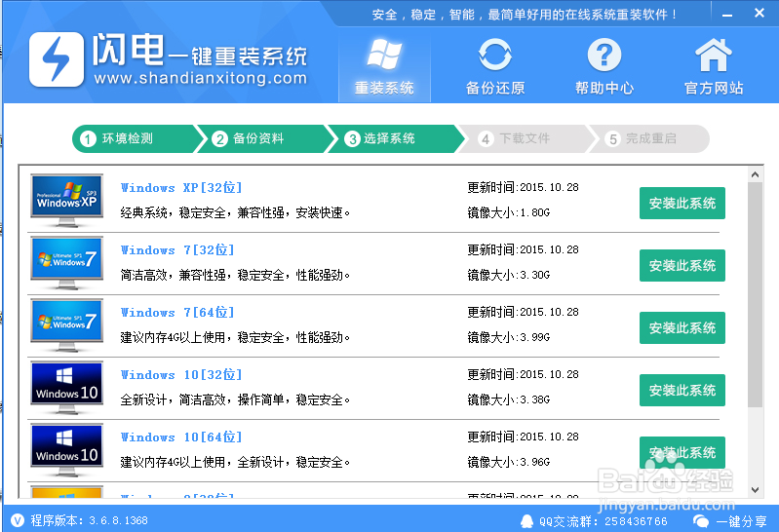Install the Windows 10 64位 system

[x=682, y=452]
